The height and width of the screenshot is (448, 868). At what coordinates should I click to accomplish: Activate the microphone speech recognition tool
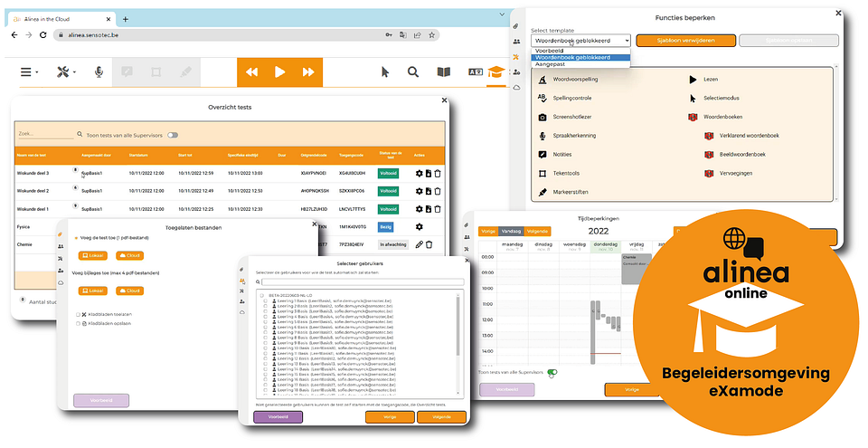pyautogui.click(x=99, y=72)
